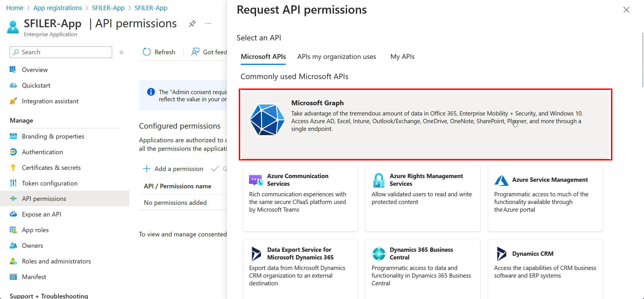
Task: Click the Integration assistant rocket icon
Action: point(13,101)
